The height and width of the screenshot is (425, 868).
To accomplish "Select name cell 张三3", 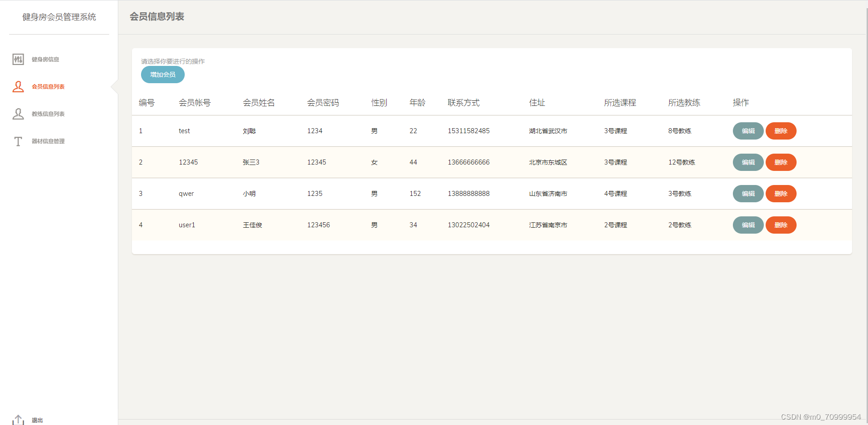I will tap(251, 162).
